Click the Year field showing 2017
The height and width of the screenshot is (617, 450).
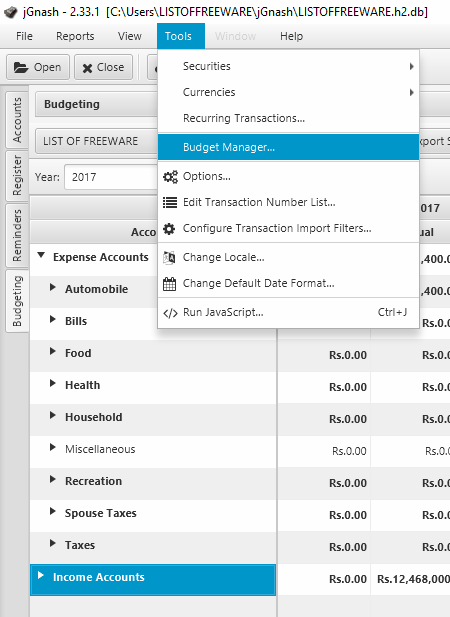[x=111, y=177]
